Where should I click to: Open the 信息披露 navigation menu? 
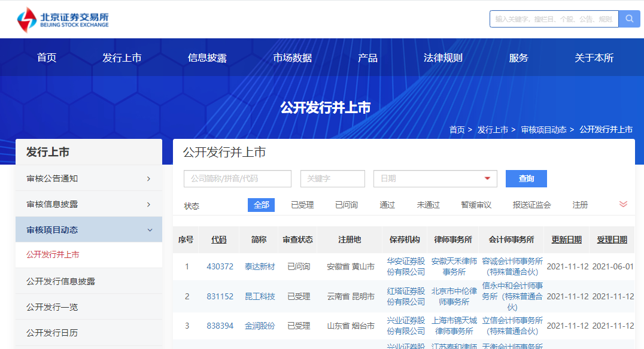coord(207,58)
